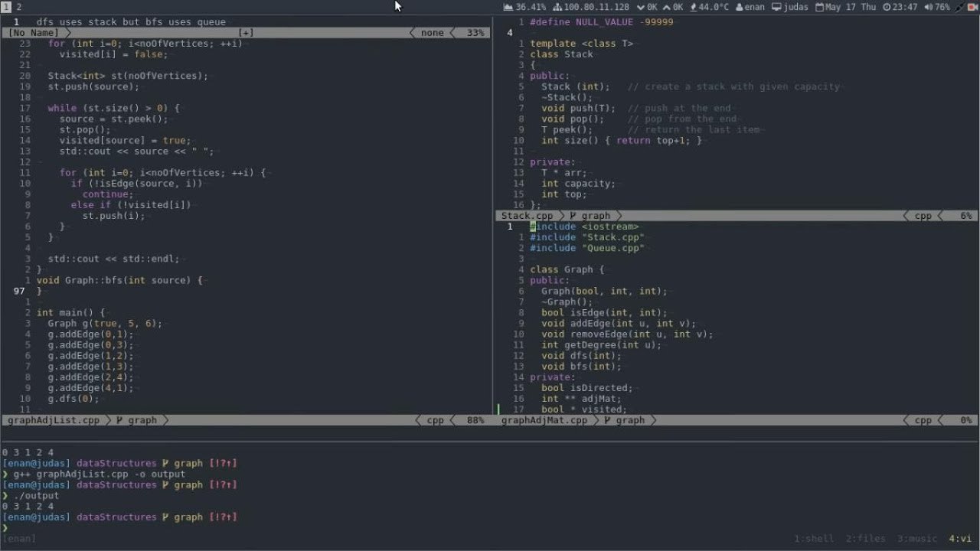Select tmux window 4:vi

tap(960, 539)
